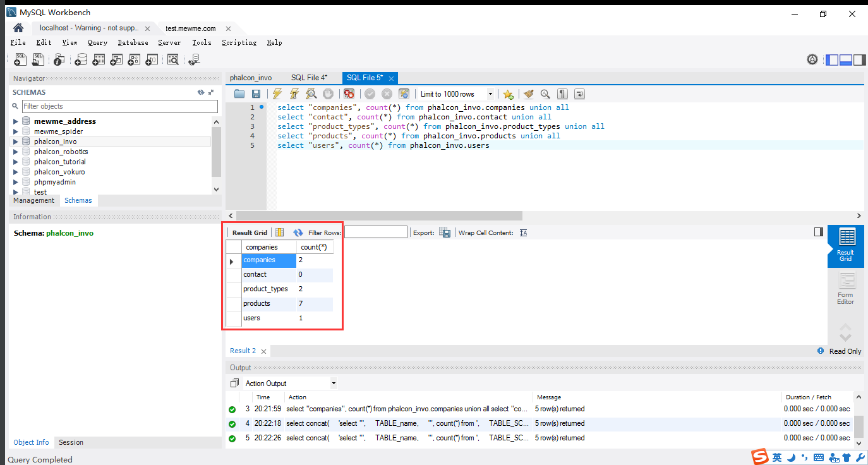Expand the phalcon_vokuro schema
Screen dimensions: 868x465
point(16,172)
